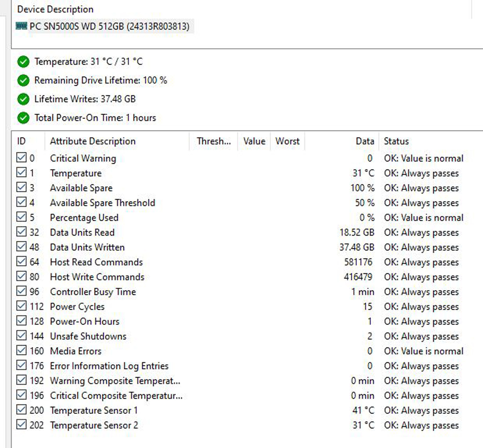Toggle the Error Information Log Entries checkbox

[x=22, y=365]
